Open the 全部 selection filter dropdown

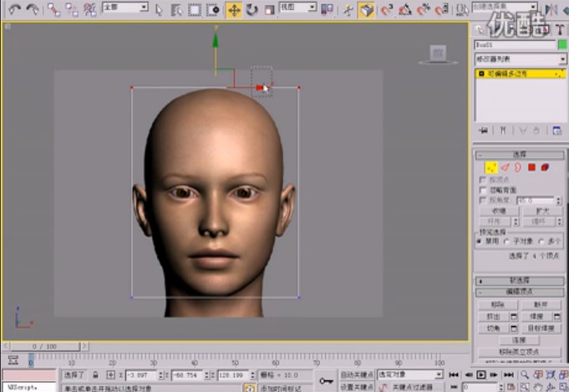tap(124, 8)
